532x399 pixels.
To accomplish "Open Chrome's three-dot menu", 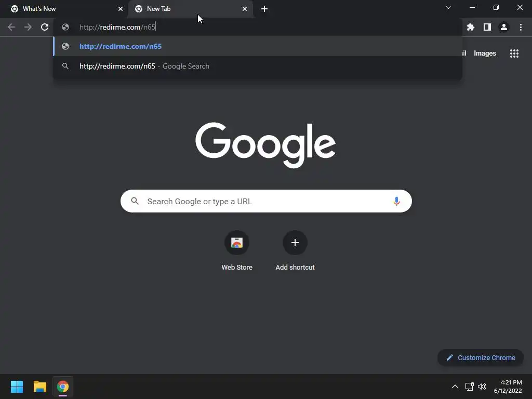I will 521,27.
